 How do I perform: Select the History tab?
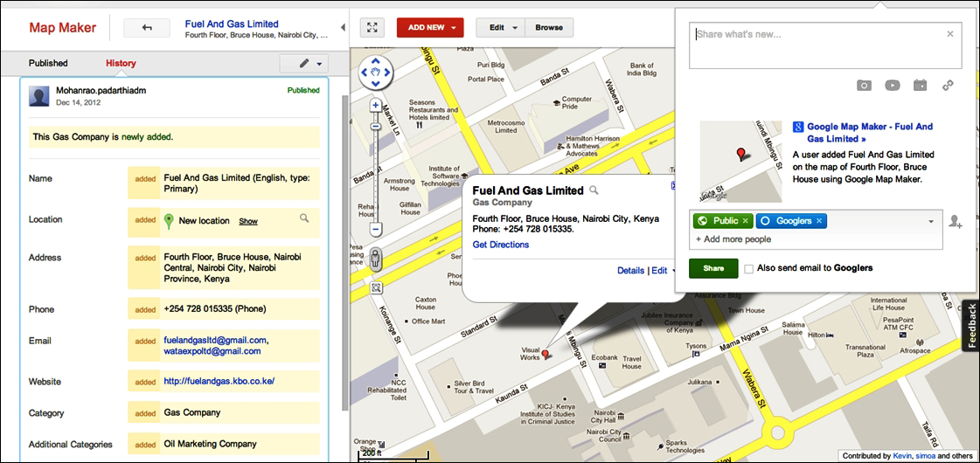tap(121, 64)
